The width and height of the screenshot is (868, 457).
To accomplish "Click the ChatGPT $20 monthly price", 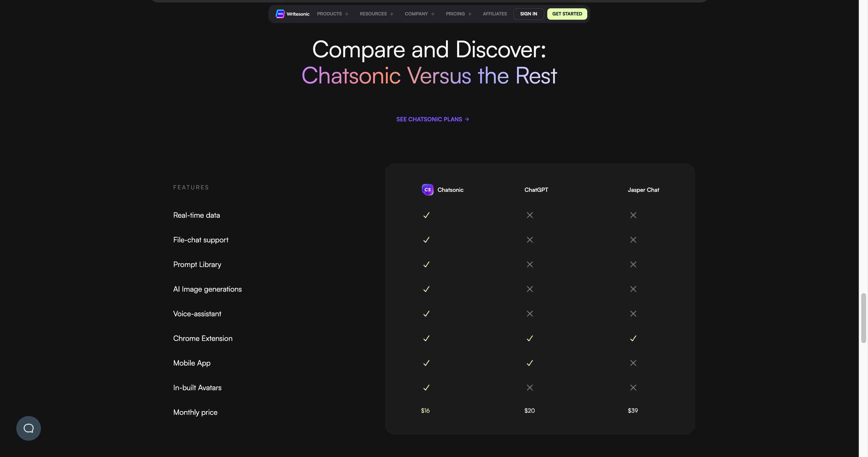I will [529, 410].
